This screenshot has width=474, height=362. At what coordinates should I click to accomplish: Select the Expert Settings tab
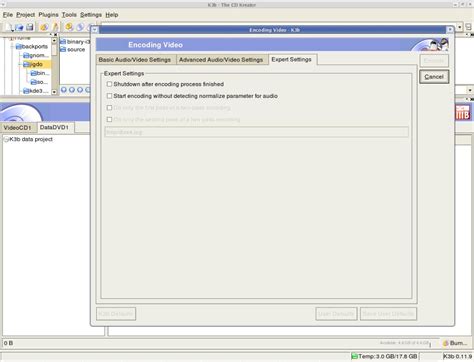292,59
